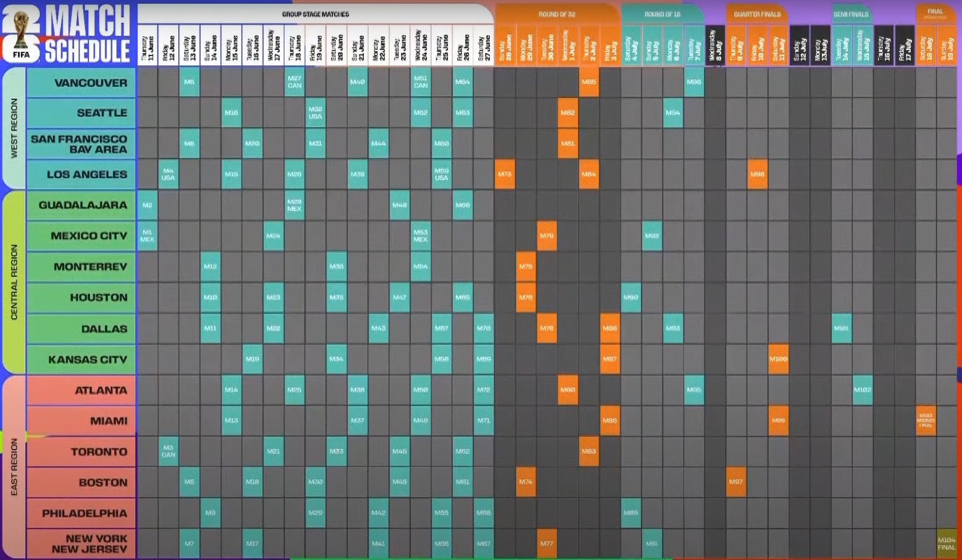Click match M3 CAN in Toronto row
This screenshot has width=962, height=560.
pos(168,451)
